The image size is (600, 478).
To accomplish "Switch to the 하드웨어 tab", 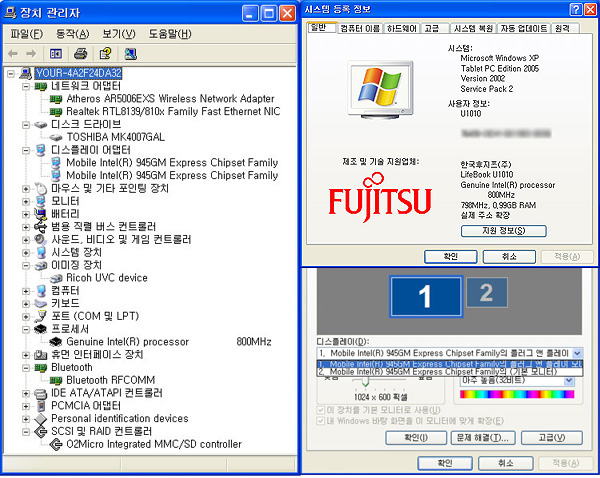I will click(401, 28).
